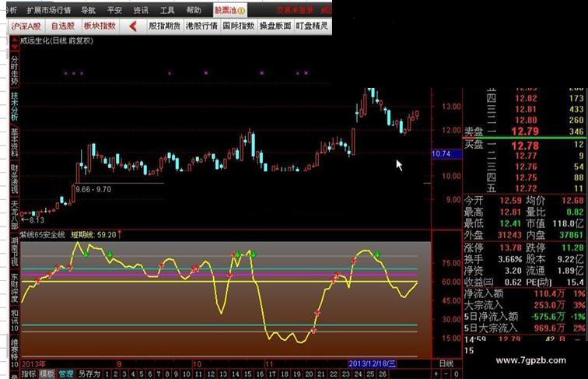The image size is (588, 379).
Task: Click the 8.13 low price annotation
Action: [x=37, y=220]
